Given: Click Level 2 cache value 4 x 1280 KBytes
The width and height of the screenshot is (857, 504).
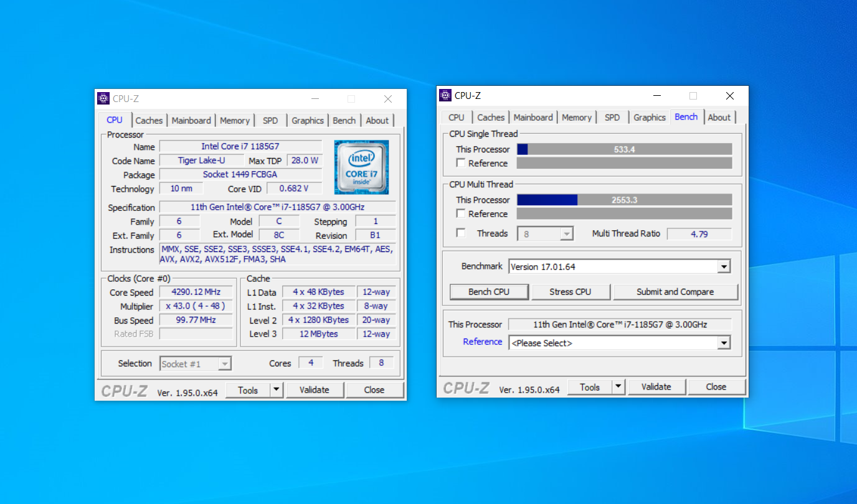Looking at the screenshot, I should point(319,320).
